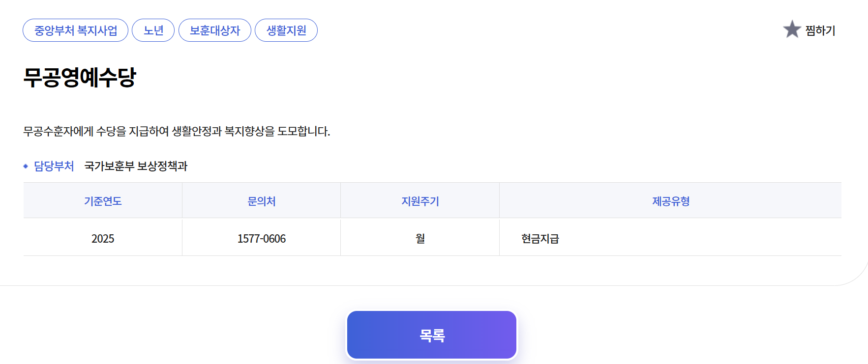Click 국가보훈부 보상정책과 department text
Image resolution: width=868 pixels, height=364 pixels.
click(136, 166)
